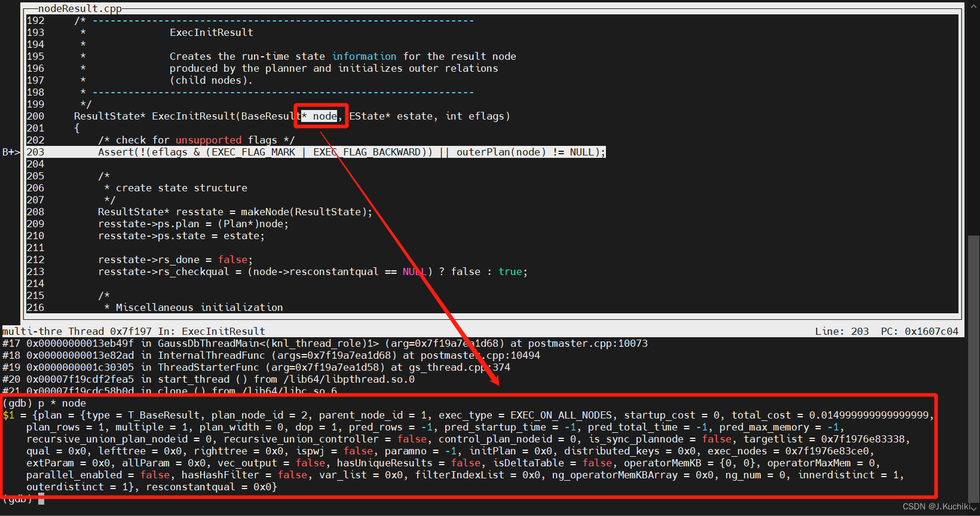This screenshot has height=516, width=980.
Task: Click the breakpoint marker B+> beside line 203
Action: click(11, 152)
